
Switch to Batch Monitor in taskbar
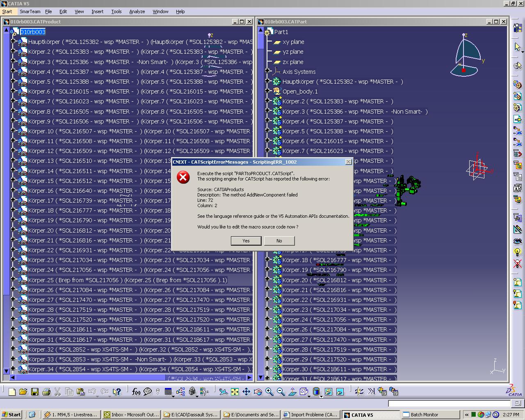click(x=430, y=415)
